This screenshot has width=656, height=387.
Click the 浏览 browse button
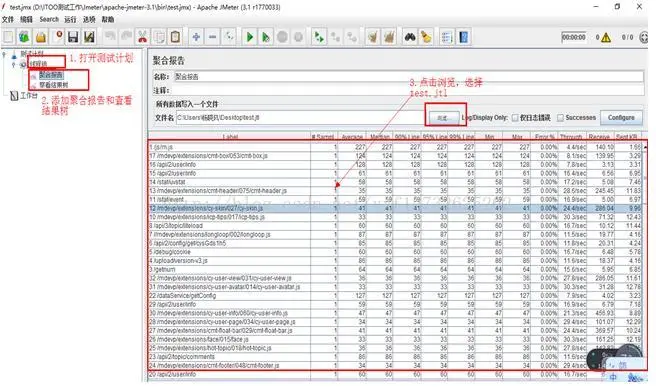pos(443,118)
